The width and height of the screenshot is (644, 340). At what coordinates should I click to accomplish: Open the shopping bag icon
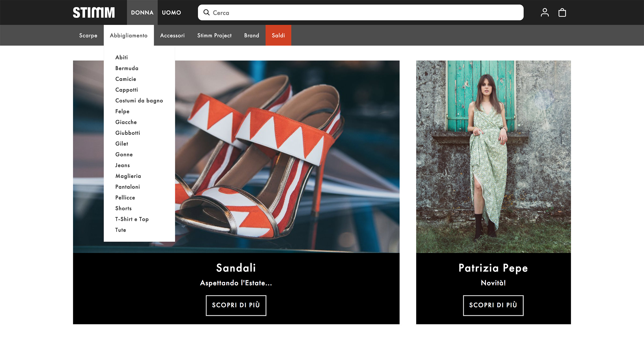[562, 12]
